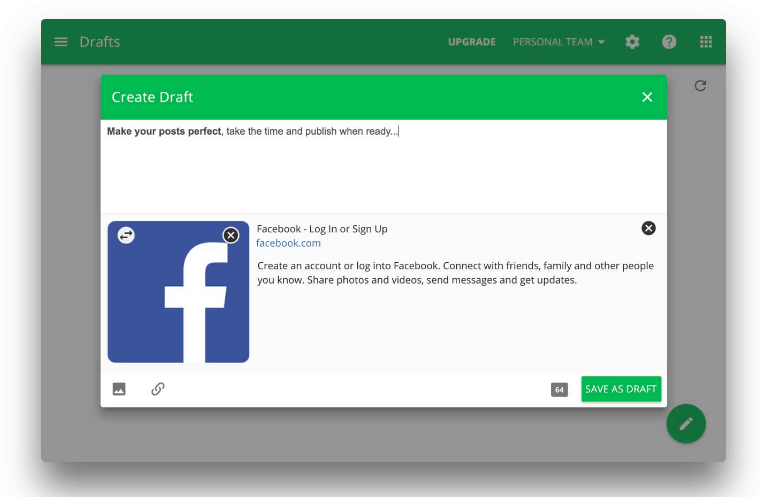Open the help question mark icon
Image resolution: width=761 pixels, height=497 pixels.
click(669, 42)
